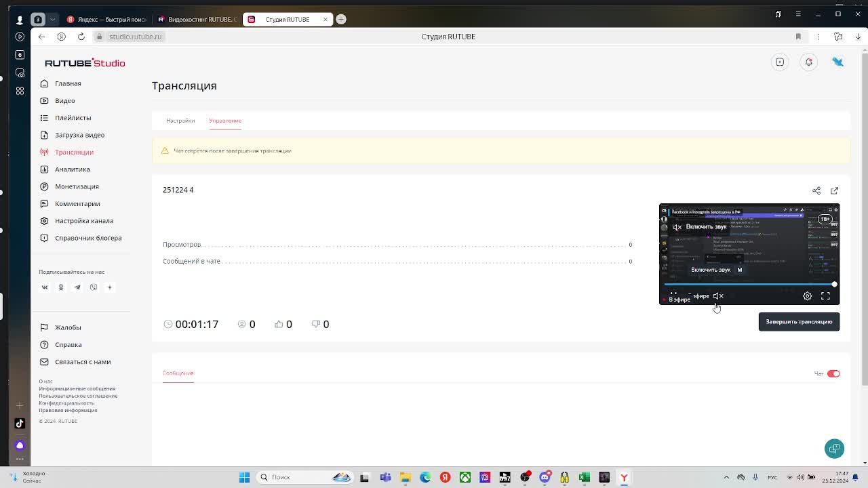Click the player progress bar

(x=749, y=285)
